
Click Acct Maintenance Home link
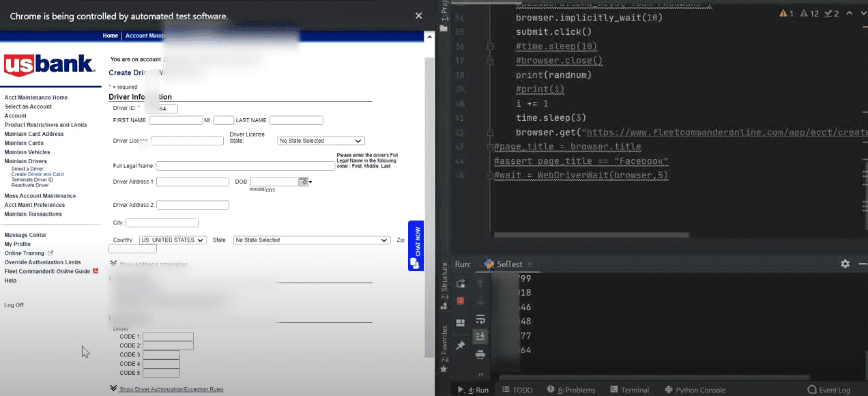36,98
